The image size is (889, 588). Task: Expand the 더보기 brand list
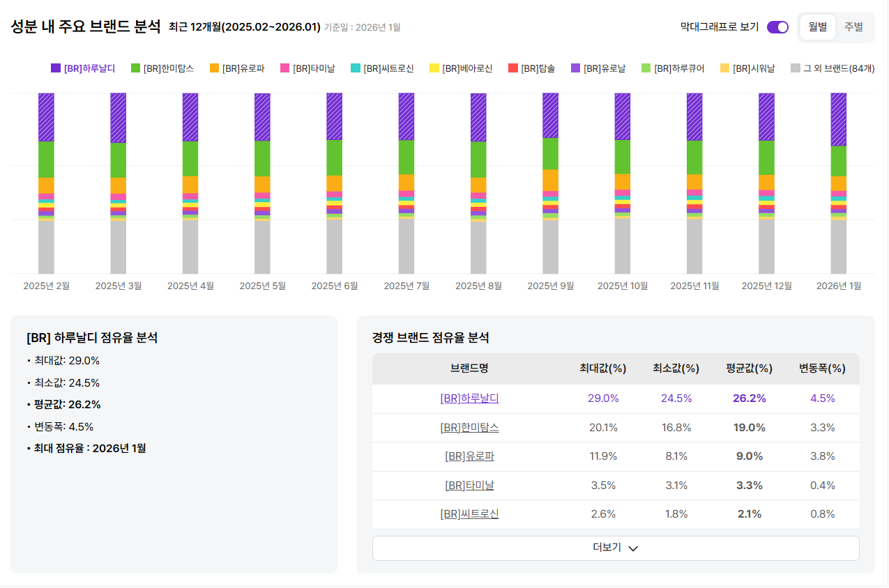pyautogui.click(x=615, y=548)
